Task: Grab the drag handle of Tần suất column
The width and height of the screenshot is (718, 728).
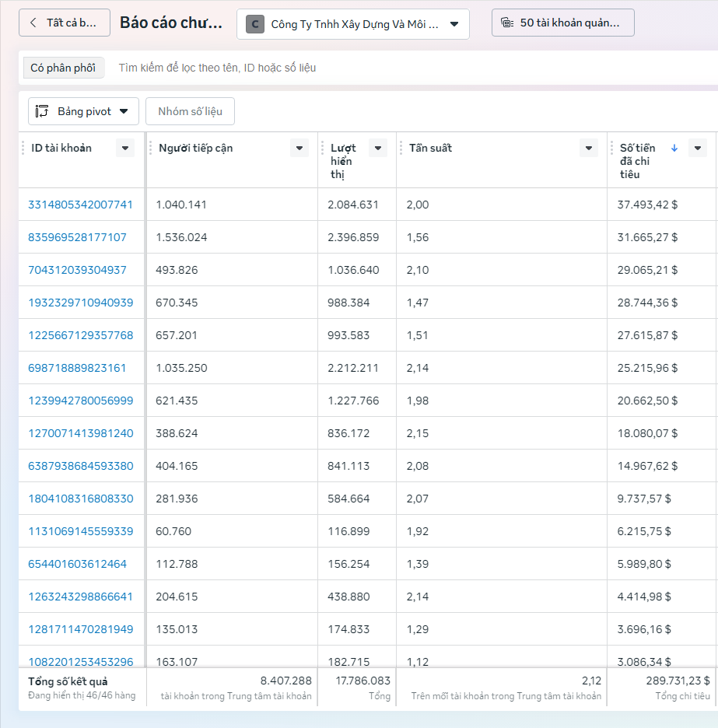Action: click(401, 148)
